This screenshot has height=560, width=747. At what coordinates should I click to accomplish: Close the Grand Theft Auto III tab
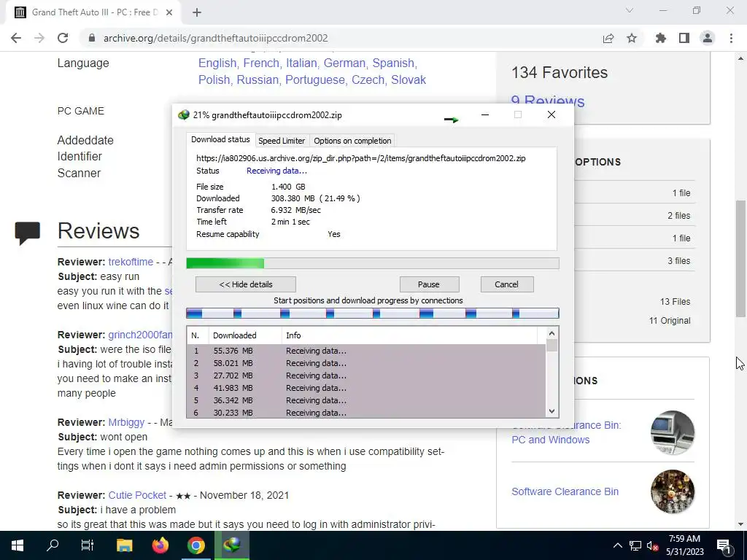[x=169, y=12]
